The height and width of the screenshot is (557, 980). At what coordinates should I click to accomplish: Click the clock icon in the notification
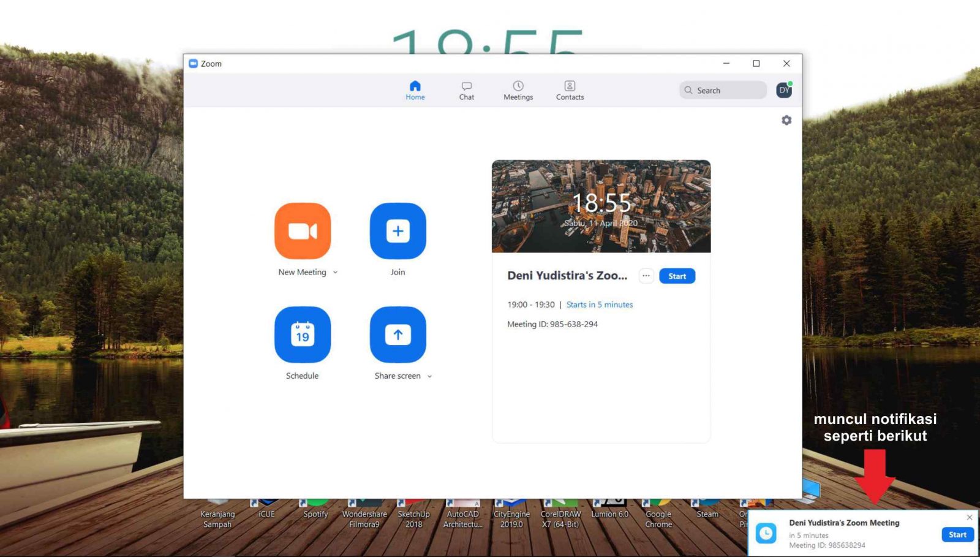766,533
